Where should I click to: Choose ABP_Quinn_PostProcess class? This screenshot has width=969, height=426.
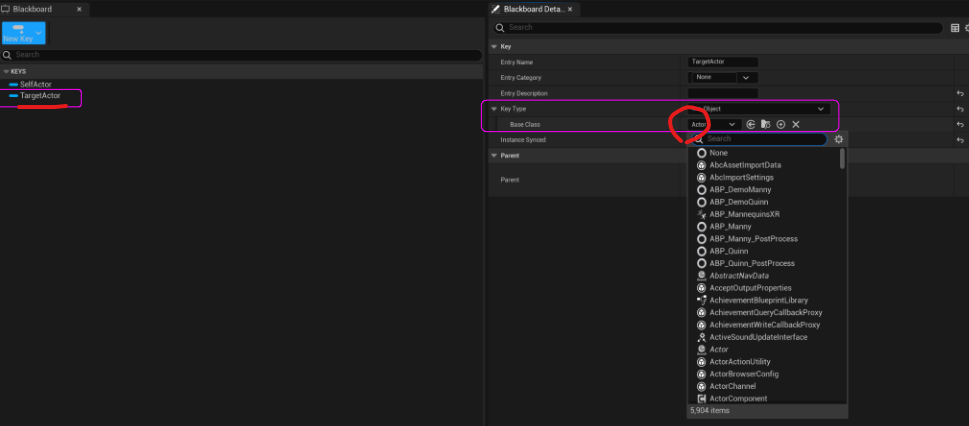point(752,263)
